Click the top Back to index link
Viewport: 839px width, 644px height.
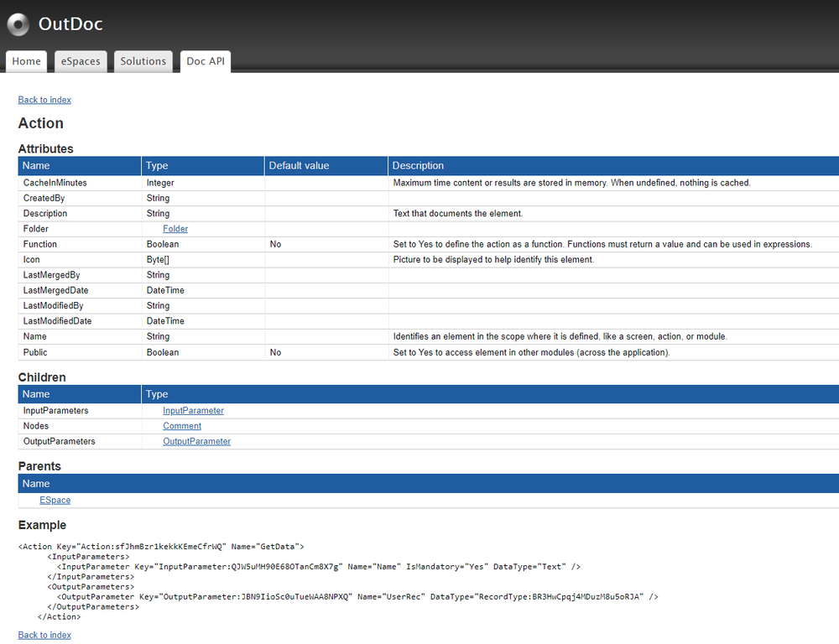coord(44,100)
